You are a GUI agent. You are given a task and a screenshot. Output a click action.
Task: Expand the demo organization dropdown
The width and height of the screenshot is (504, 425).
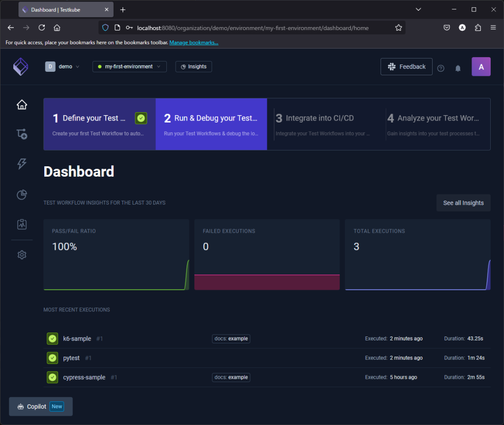tap(63, 66)
